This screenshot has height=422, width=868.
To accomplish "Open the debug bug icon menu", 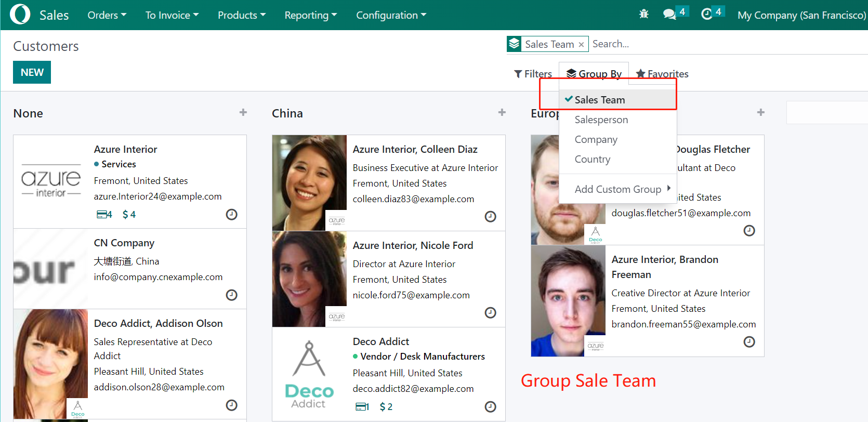I will click(644, 14).
